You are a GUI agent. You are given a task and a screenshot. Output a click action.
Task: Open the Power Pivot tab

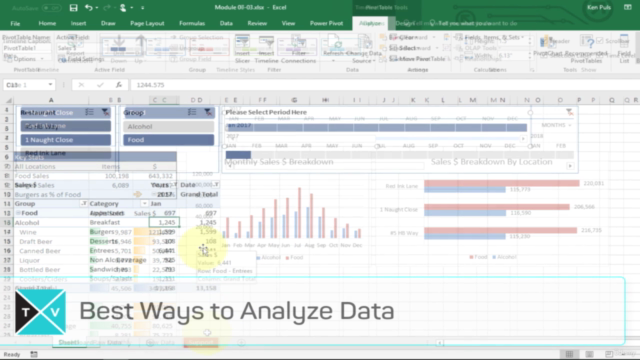326,23
